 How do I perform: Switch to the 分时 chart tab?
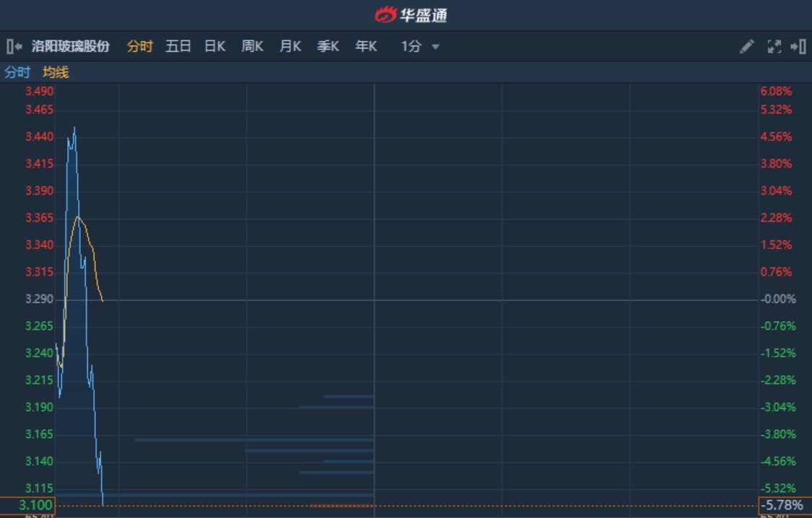click(x=140, y=47)
